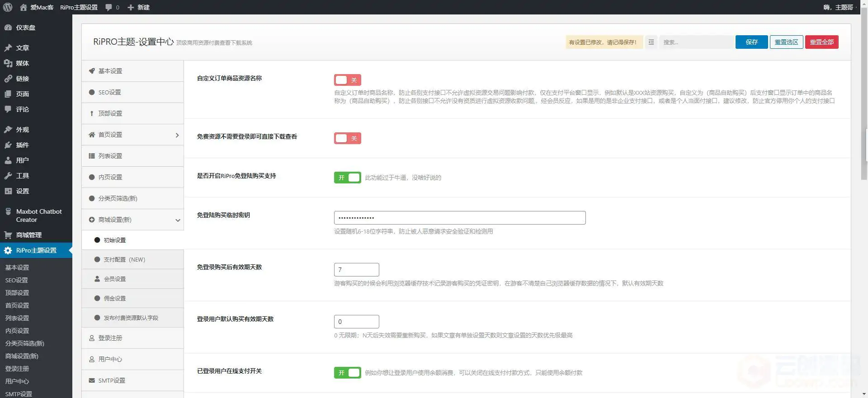Click the 评论 comment icon in sidebar
Image resolution: width=868 pixels, height=398 pixels.
point(8,109)
